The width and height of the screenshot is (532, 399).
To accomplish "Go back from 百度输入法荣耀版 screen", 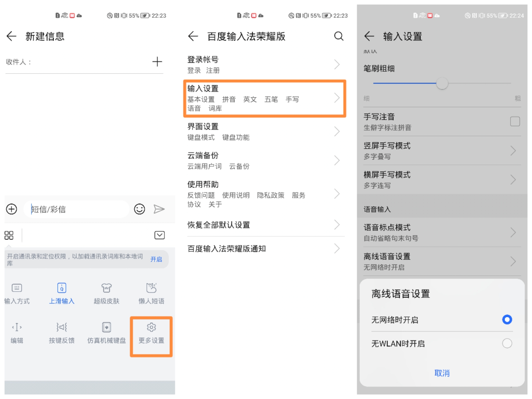I will pyautogui.click(x=193, y=36).
